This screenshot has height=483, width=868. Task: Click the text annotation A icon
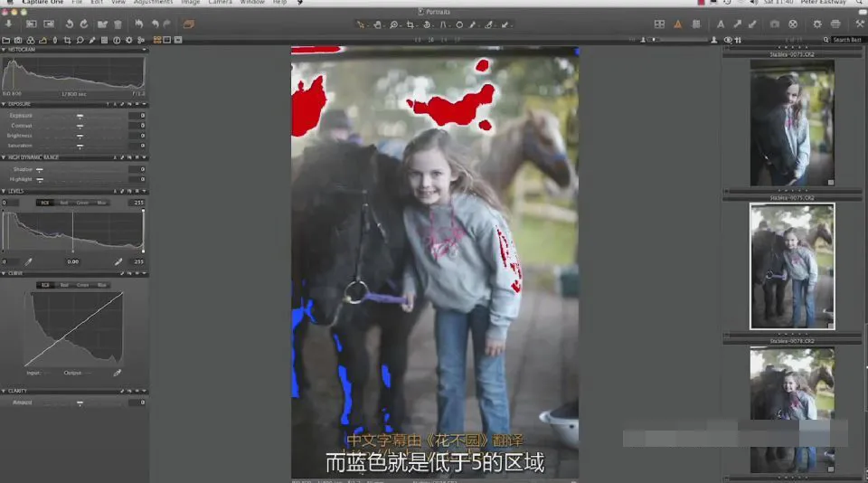pos(721,24)
